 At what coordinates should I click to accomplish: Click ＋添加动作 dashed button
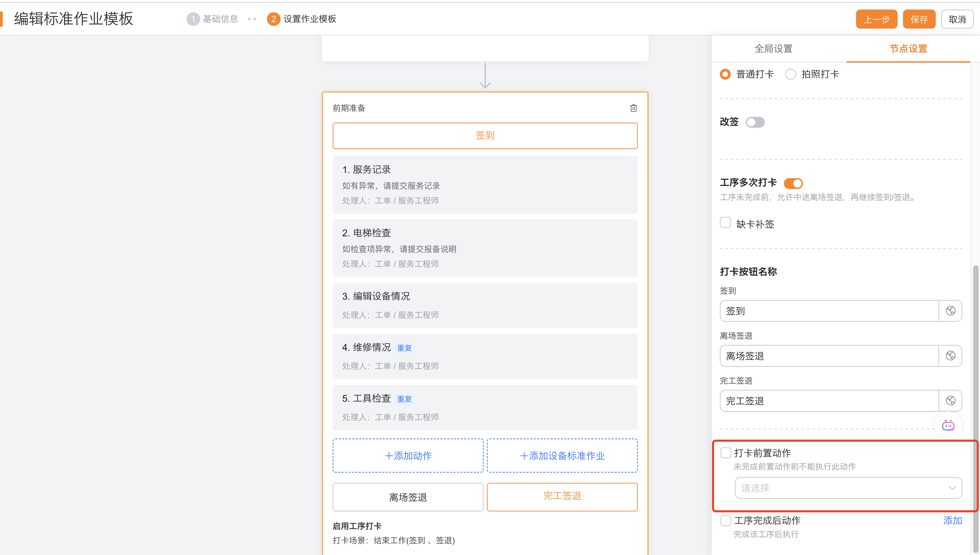click(x=408, y=456)
